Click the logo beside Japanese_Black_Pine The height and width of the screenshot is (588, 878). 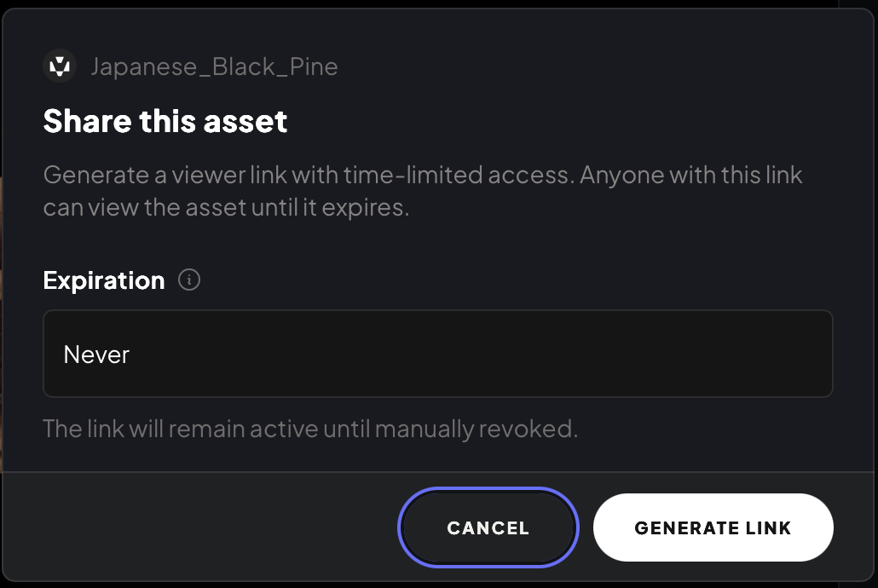pos(59,66)
